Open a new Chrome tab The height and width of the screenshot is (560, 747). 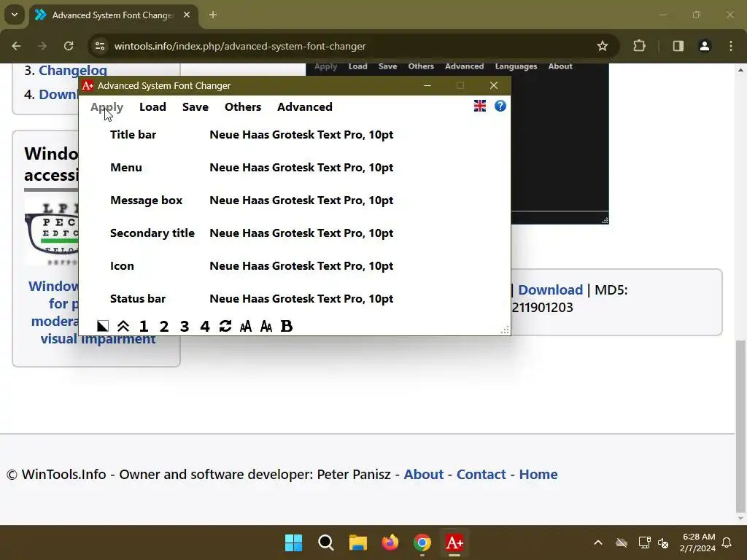213,15
